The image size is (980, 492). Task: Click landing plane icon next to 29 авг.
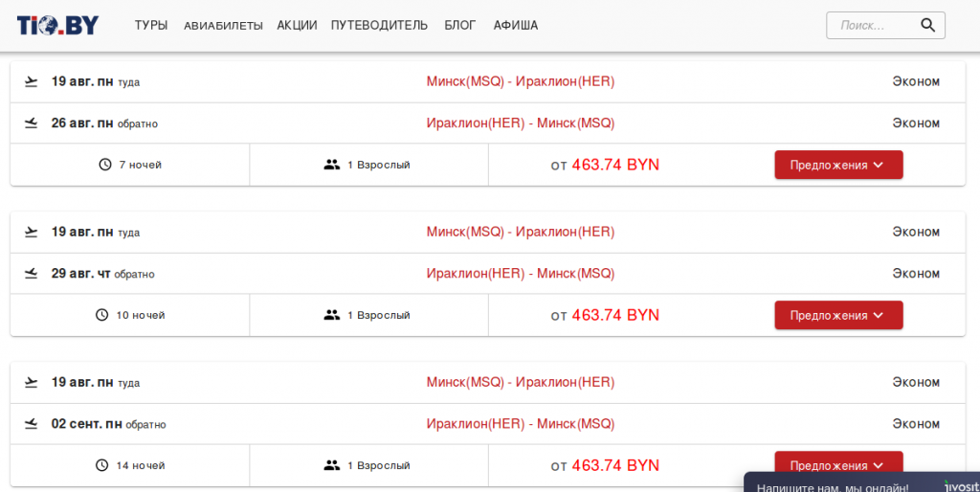tap(32, 274)
